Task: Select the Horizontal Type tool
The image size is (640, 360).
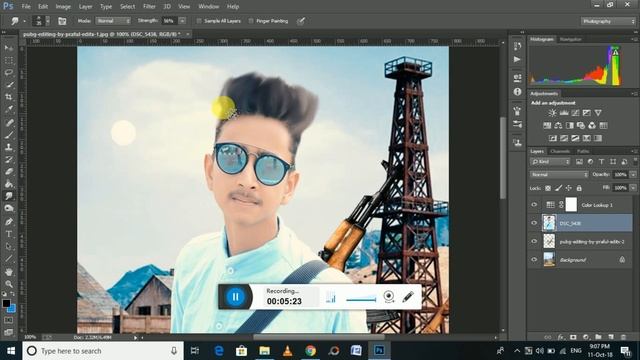Action: (x=9, y=234)
